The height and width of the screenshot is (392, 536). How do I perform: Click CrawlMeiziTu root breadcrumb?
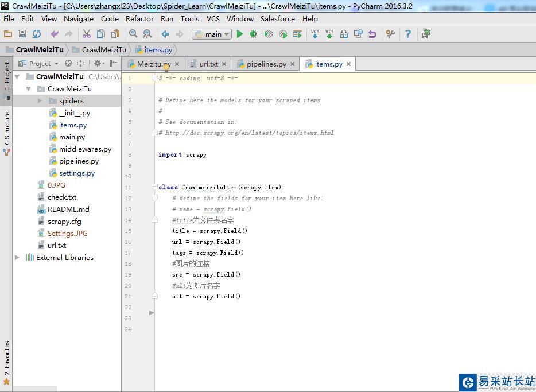point(35,50)
